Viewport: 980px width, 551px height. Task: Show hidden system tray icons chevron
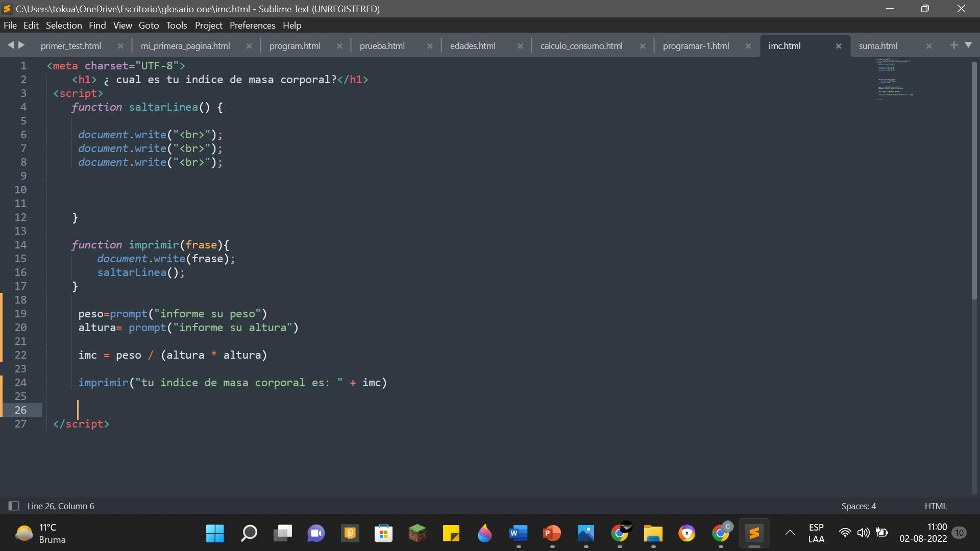point(790,533)
